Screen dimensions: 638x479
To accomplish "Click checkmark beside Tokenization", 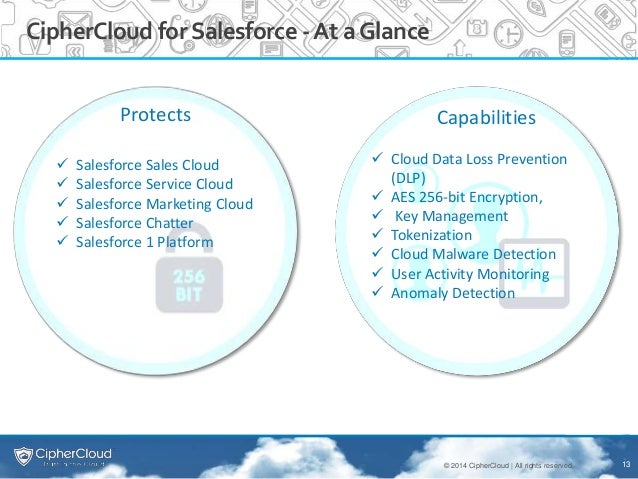I will (377, 234).
